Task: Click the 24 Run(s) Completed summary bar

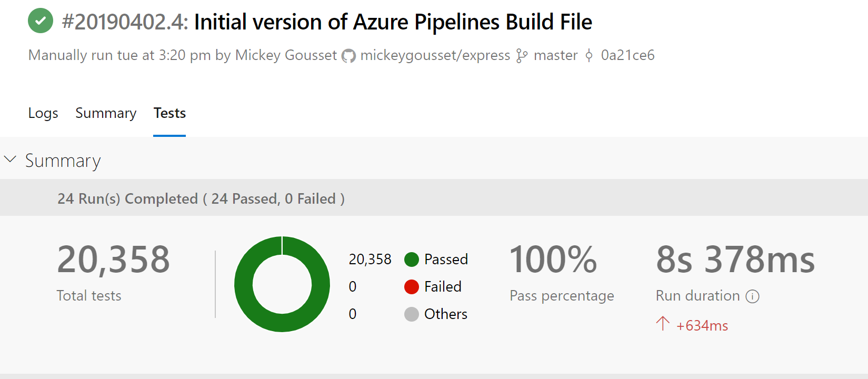Action: click(x=201, y=198)
